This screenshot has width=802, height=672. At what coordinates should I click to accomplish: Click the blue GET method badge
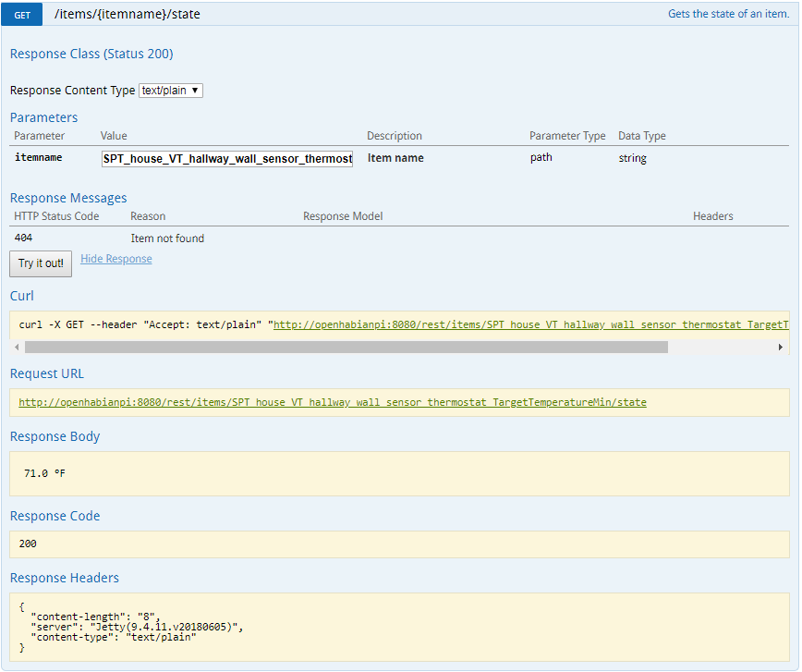22,15
